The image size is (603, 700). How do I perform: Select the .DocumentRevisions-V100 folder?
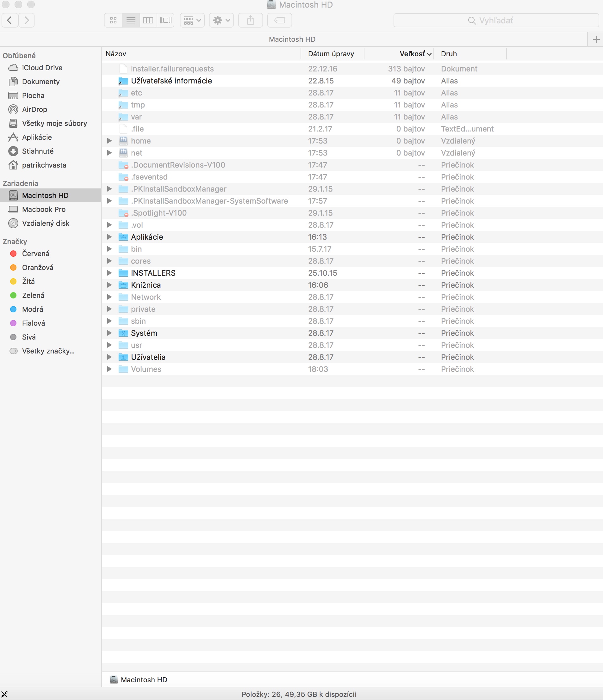[352, 165]
